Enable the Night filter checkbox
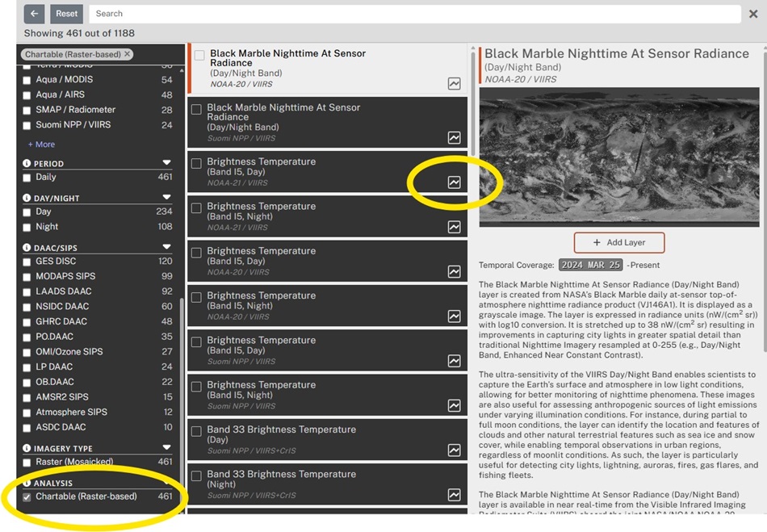This screenshot has height=532, width=767. [x=27, y=228]
